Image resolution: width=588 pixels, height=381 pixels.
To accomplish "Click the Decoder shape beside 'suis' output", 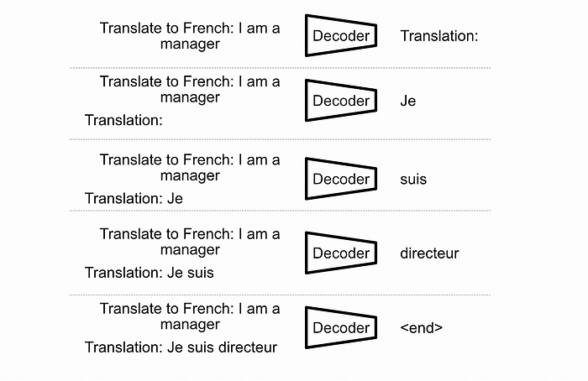I will click(x=340, y=179).
